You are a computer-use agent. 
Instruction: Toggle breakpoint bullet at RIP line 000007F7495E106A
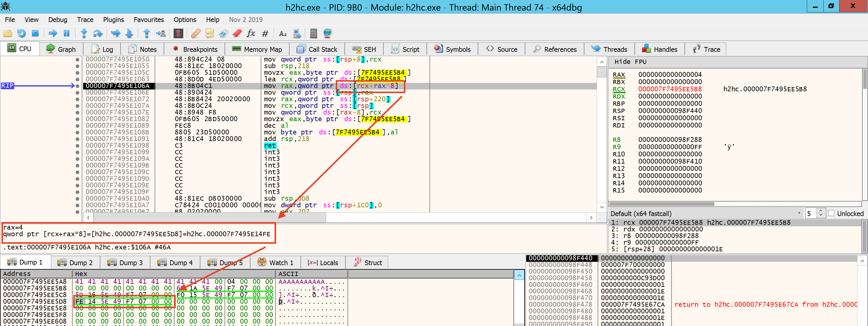tap(77, 86)
